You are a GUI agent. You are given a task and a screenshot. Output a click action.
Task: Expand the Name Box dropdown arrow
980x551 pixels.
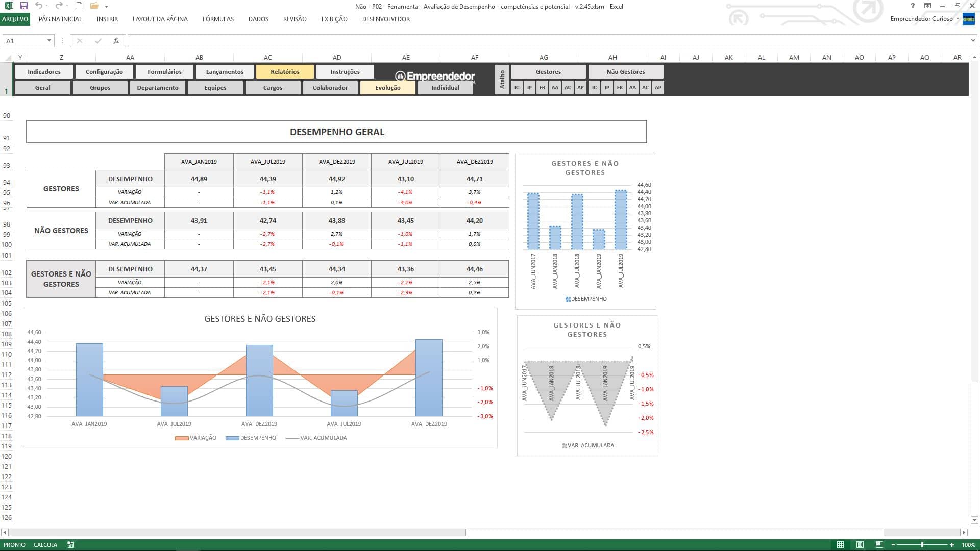point(49,41)
